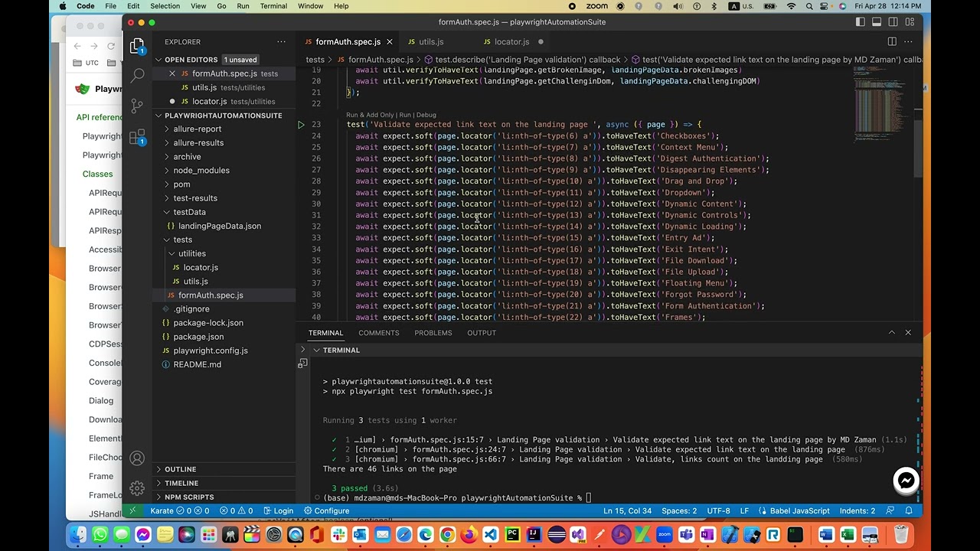
Task: Open the Extensions view
Action: tap(137, 137)
